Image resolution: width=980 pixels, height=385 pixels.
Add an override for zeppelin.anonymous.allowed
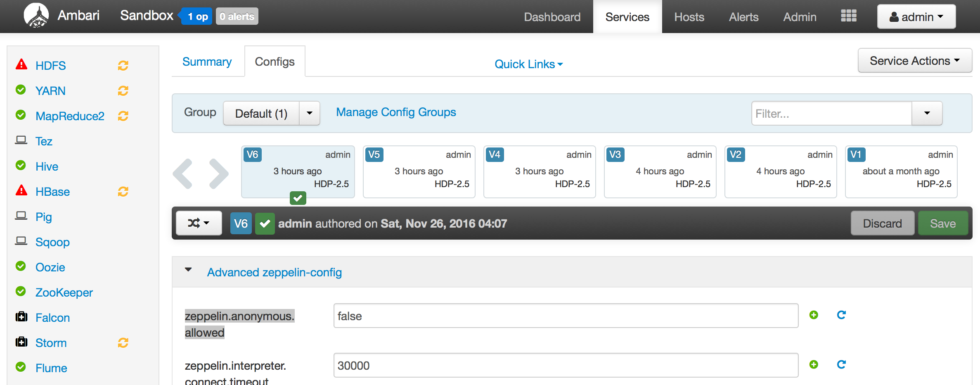pos(814,315)
